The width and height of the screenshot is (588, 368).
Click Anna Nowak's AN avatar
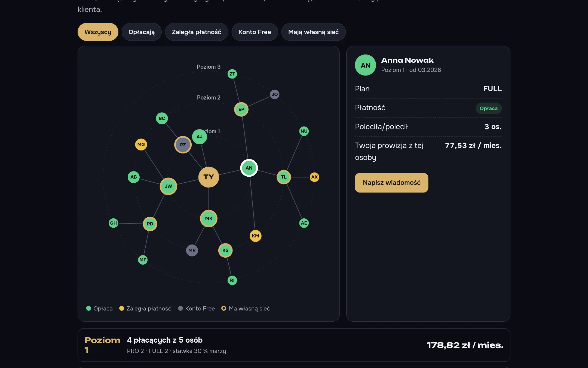point(365,65)
